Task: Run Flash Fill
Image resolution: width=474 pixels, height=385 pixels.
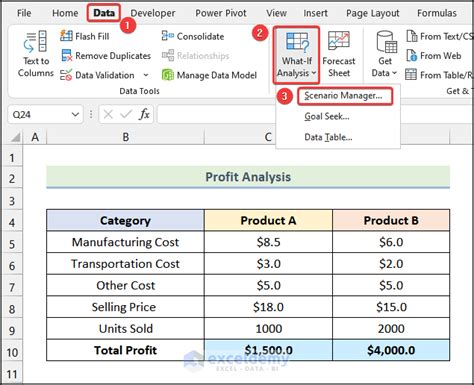Action: 85,36
